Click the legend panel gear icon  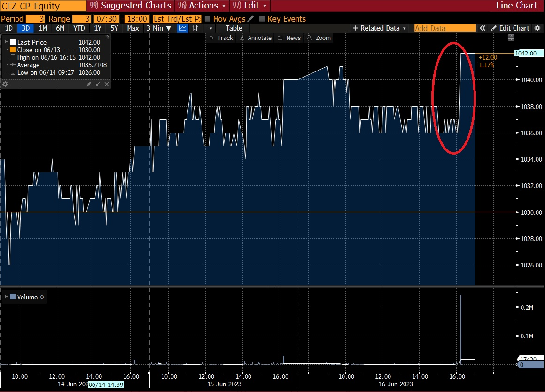[x=6, y=84]
